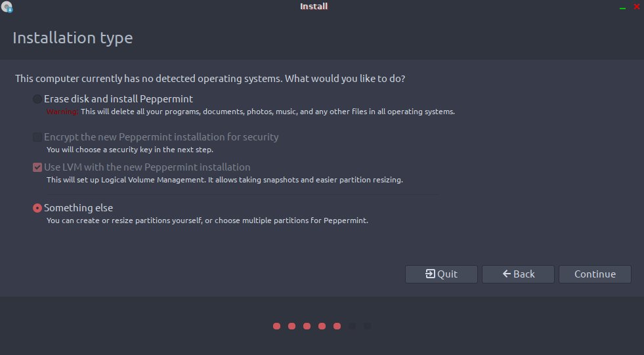Click the third red progress dot
Image resolution: width=644 pixels, height=355 pixels.
307,326
